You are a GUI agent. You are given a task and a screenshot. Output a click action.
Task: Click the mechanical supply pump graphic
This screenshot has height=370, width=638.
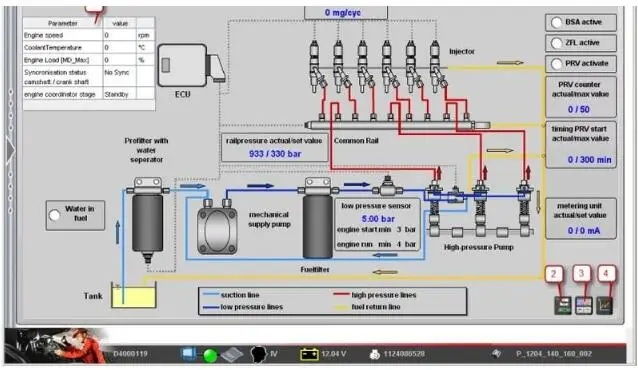217,227
